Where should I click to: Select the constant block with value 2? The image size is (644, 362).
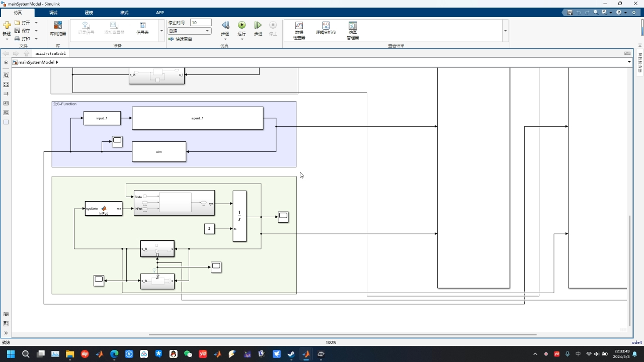(x=210, y=229)
